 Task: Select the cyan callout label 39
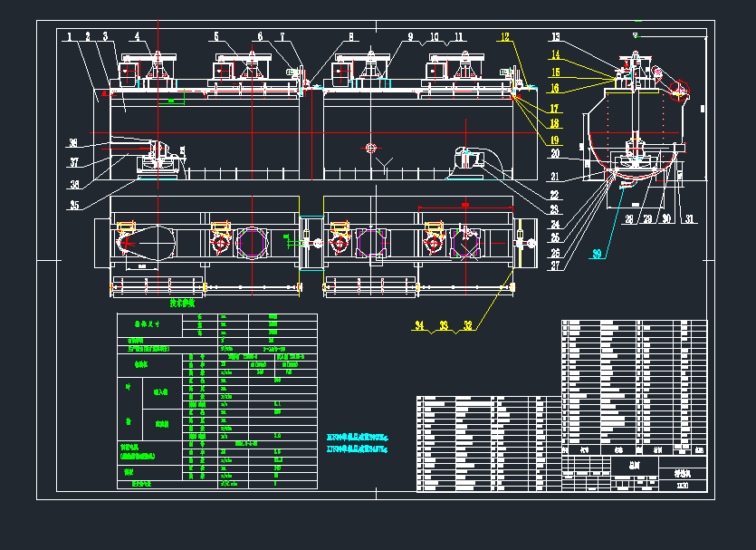click(597, 255)
